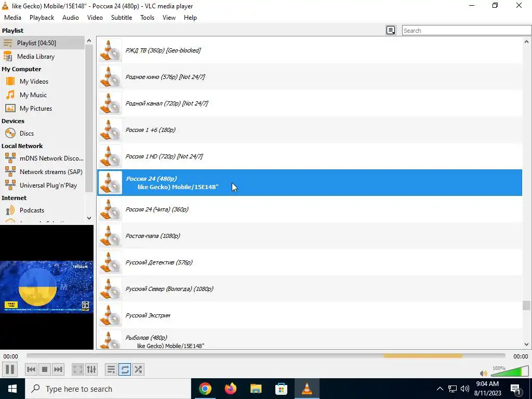Open the Subtitle menu
Screen dimensions: 532x399
122,18
